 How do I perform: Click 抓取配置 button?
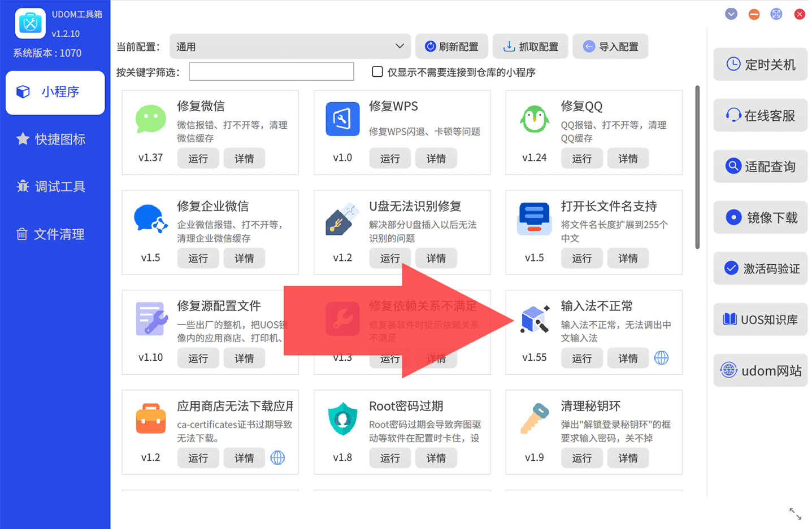(x=531, y=46)
